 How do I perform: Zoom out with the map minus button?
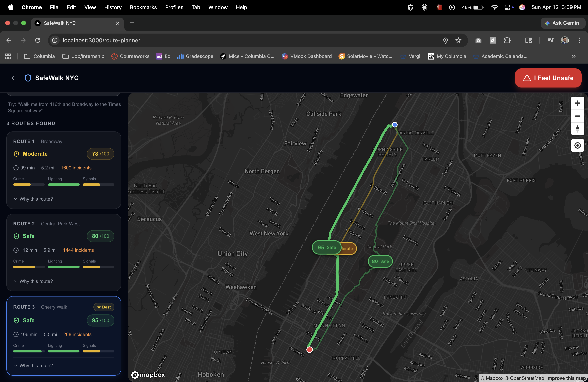pos(577,116)
